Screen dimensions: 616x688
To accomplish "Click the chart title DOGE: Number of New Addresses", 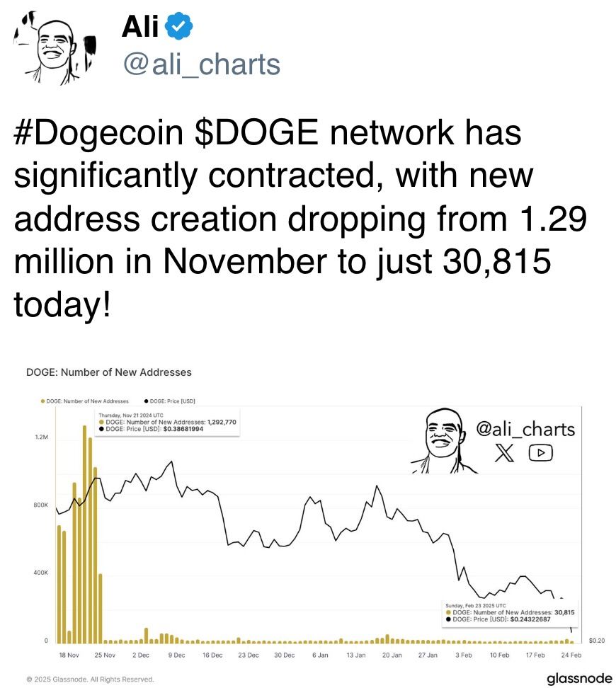I will 108,372.
